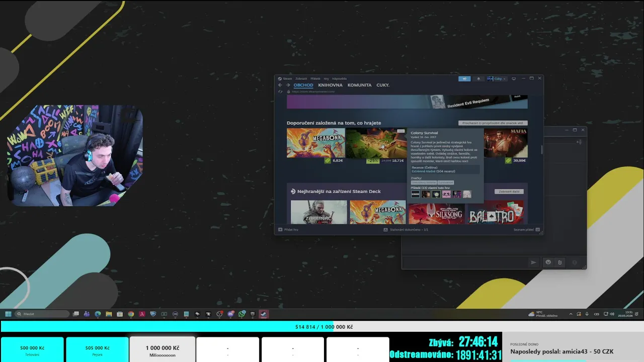This screenshot has height=362, width=644.
Task: Click the 500 000 Kč Tetování goal
Action: (32, 350)
